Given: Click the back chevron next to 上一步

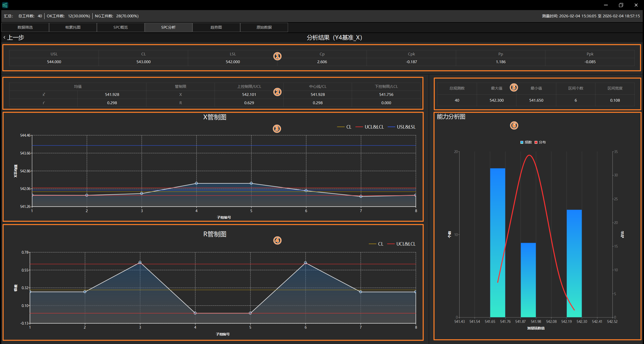Looking at the screenshot, I should [4, 37].
